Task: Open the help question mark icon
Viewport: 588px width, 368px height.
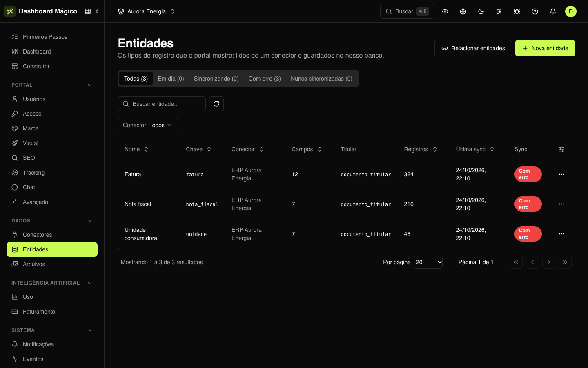Action: point(535,11)
